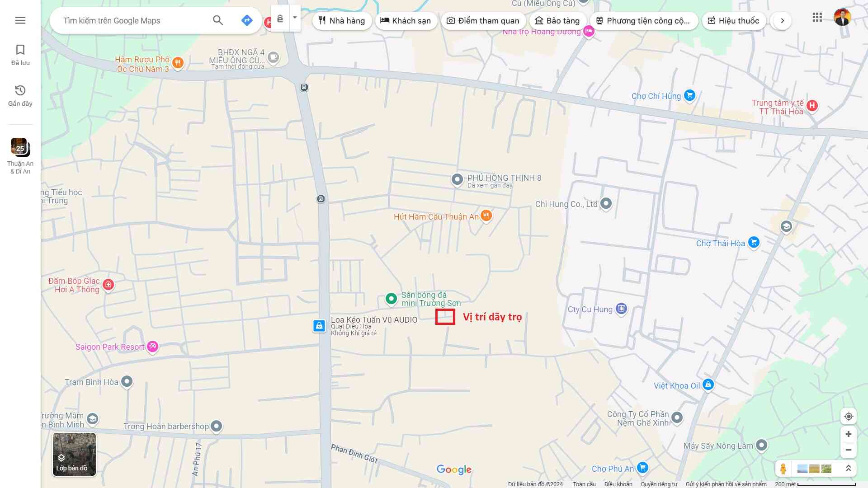
Task: Open the Google apps grid
Action: 817,18
